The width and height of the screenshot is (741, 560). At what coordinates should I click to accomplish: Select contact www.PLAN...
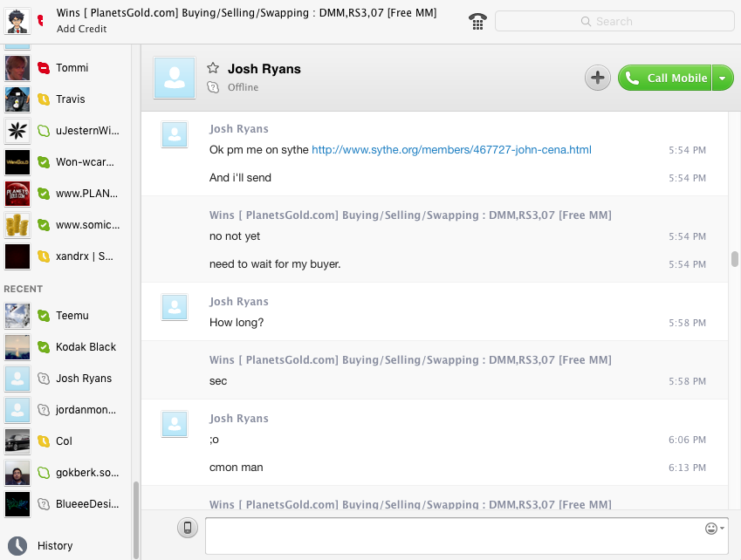pos(65,194)
